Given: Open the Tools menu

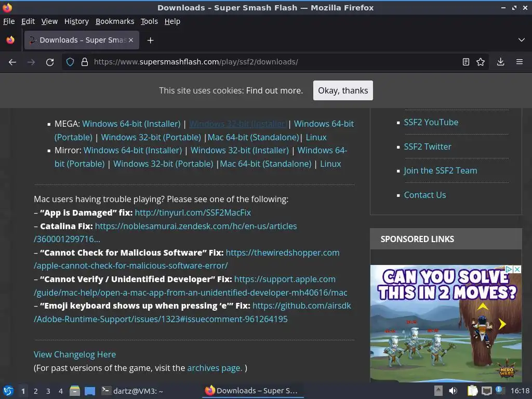Looking at the screenshot, I should 149,21.
